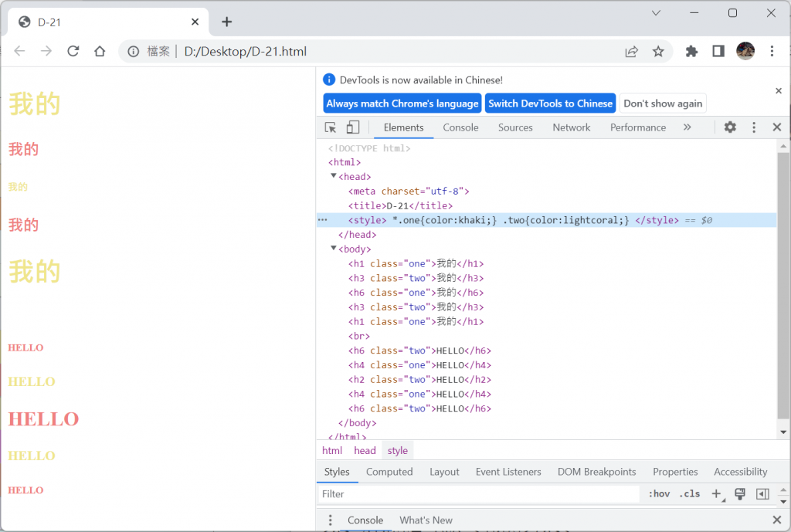Click html in the breadcrumb bar
Image resolution: width=791 pixels, height=532 pixels.
[x=332, y=450]
